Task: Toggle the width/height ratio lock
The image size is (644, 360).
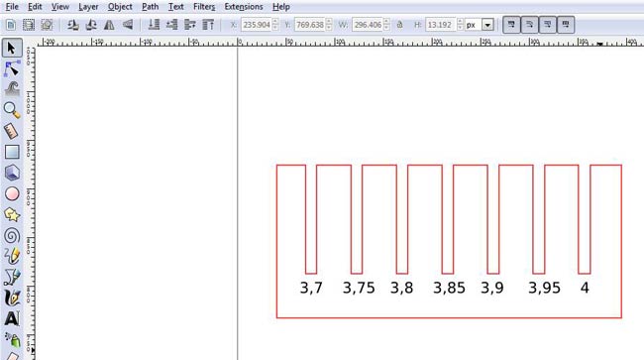Action: (x=399, y=25)
